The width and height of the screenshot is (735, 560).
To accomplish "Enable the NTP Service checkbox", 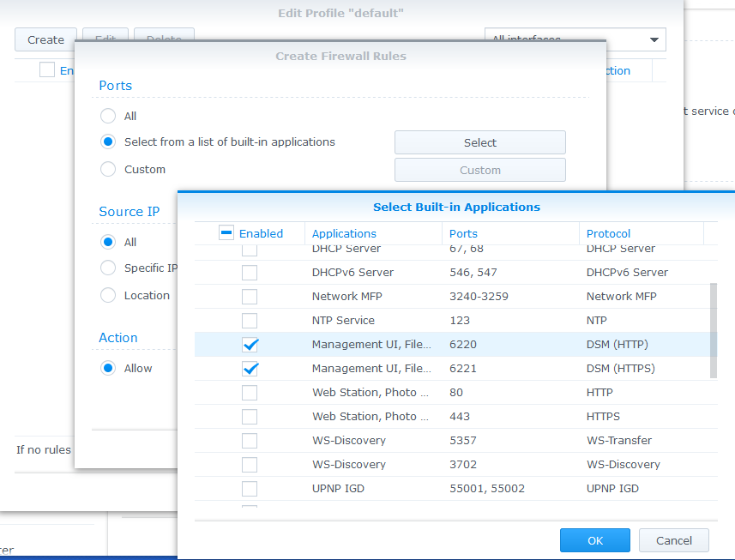I will (x=250, y=321).
